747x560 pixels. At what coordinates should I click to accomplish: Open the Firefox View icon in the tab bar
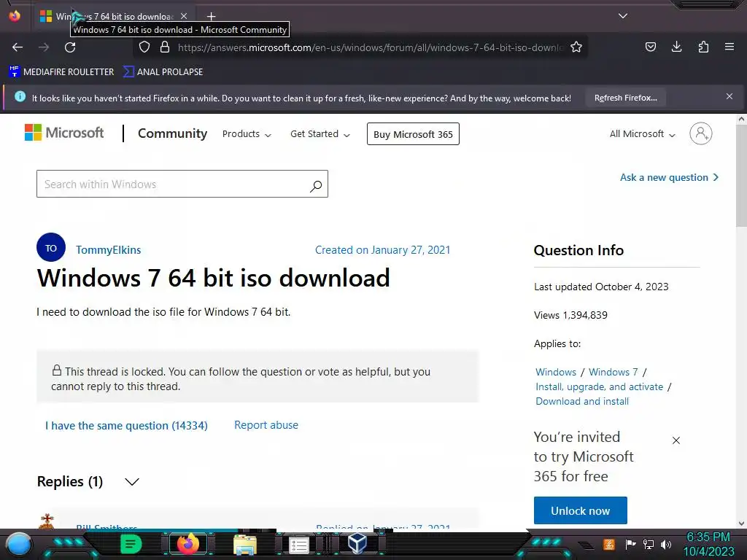point(15,16)
